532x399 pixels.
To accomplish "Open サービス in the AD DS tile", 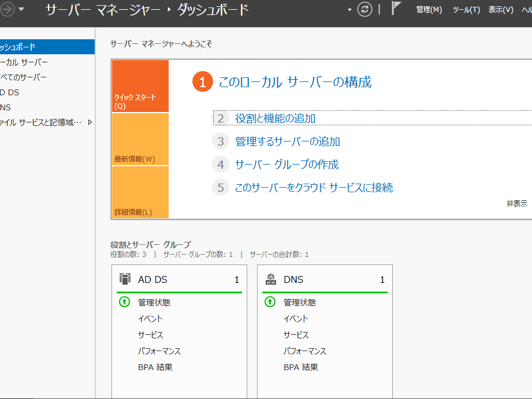I will (151, 335).
